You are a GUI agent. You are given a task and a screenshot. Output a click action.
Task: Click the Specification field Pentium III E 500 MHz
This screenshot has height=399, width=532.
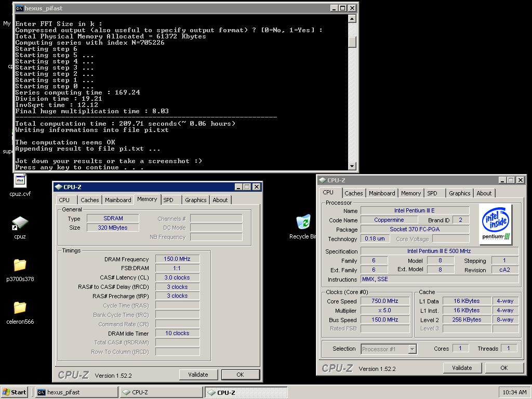click(439, 251)
